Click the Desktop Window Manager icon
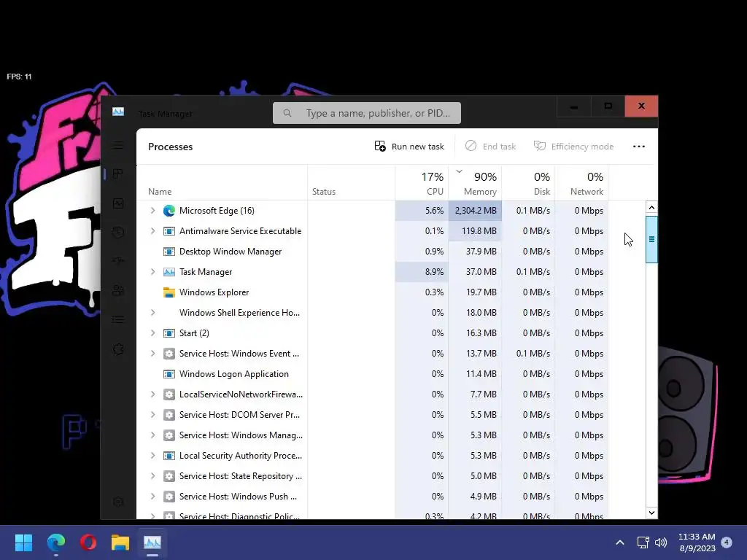Screen dimensions: 747x560 pyautogui.click(x=169, y=252)
